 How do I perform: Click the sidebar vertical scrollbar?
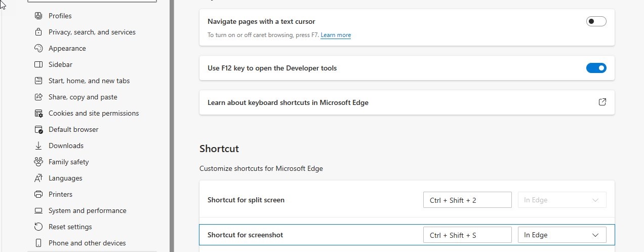click(172, 126)
